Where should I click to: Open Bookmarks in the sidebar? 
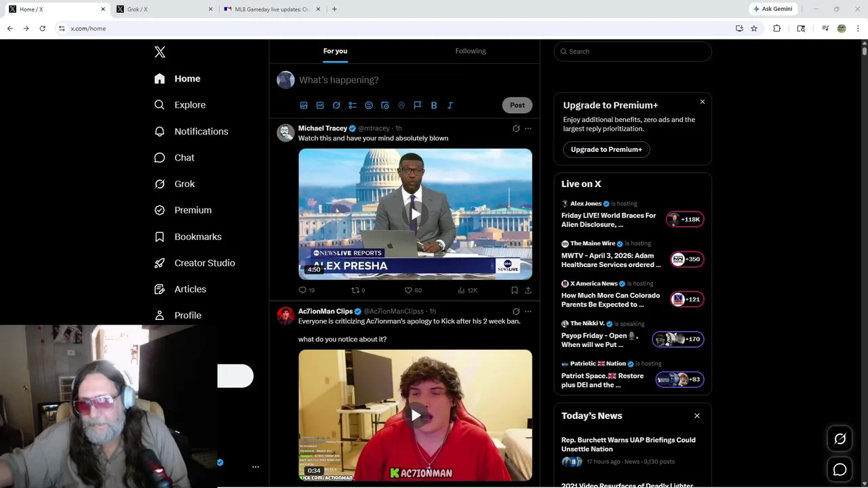tap(188, 237)
